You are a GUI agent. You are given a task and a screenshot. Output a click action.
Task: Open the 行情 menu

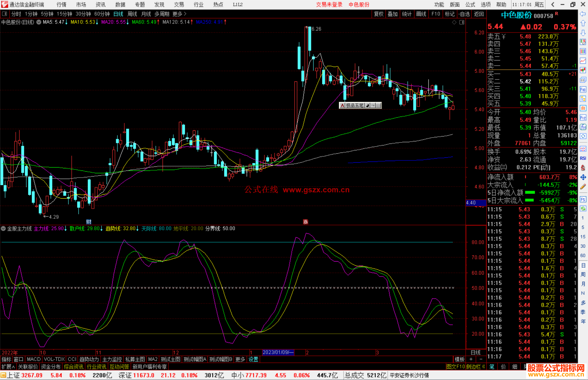(62, 5)
